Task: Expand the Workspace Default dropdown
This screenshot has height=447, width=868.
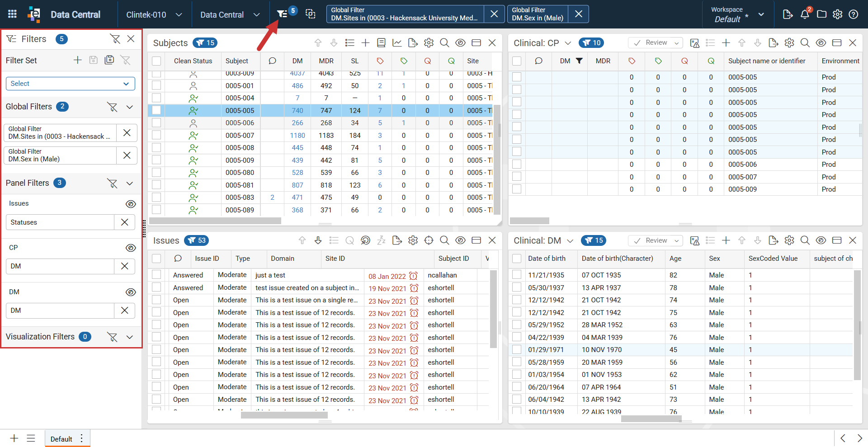Action: [761, 14]
